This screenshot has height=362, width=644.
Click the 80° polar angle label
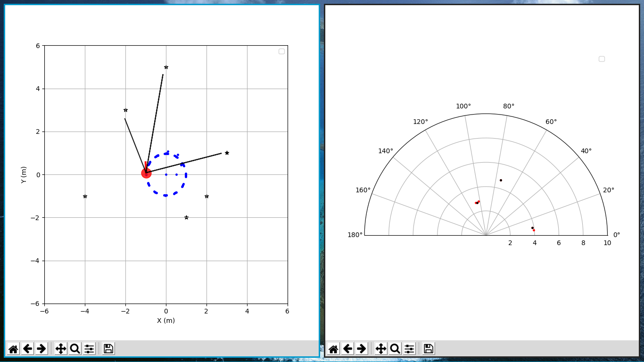[509, 107]
